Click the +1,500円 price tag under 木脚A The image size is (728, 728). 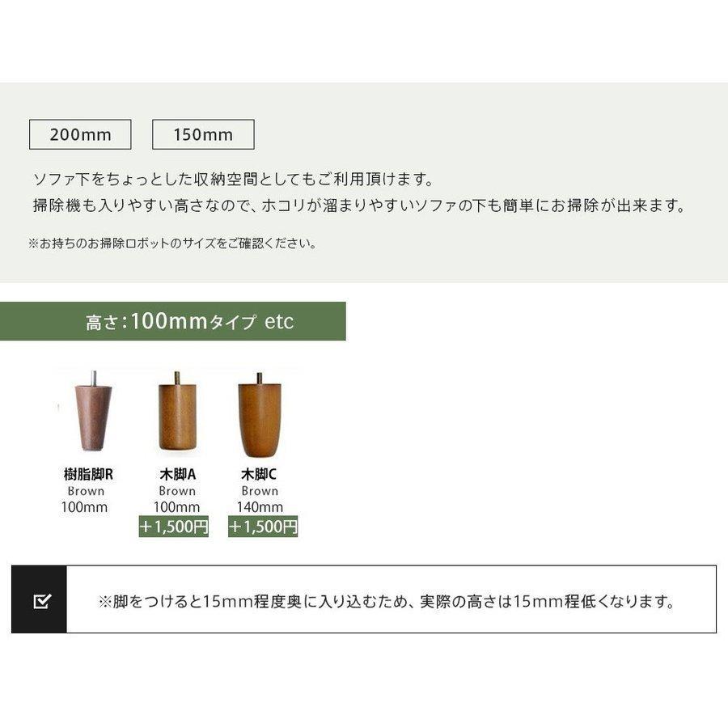click(x=174, y=527)
